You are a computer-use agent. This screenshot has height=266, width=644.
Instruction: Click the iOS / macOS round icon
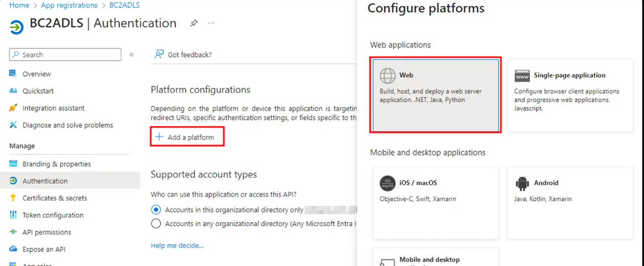point(387,183)
